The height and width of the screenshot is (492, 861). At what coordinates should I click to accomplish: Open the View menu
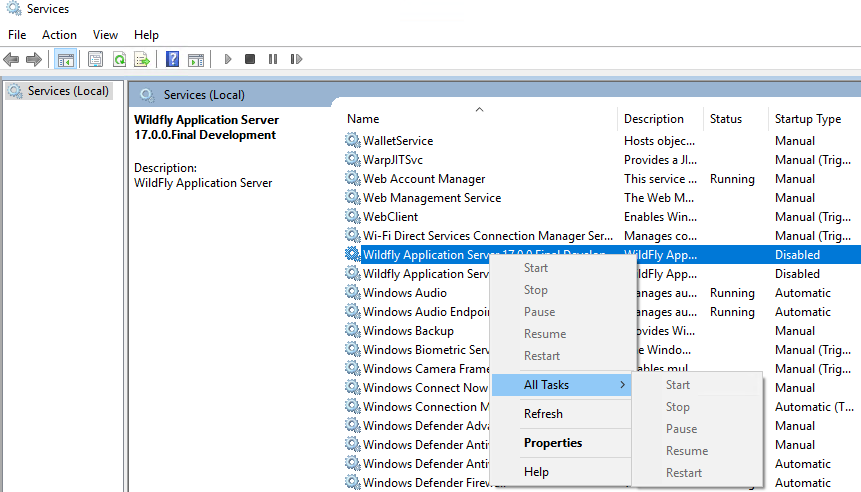pyautogui.click(x=105, y=35)
